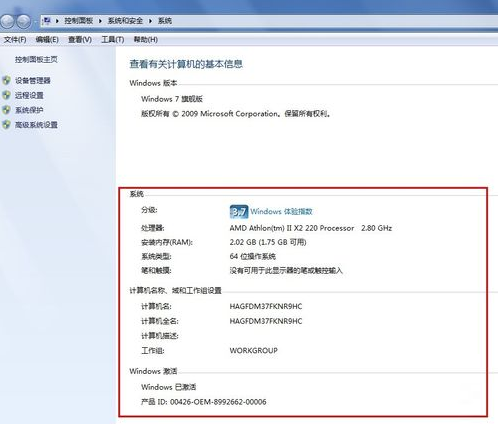Click the 计算机名称、域和工作组设置 section header

tap(175, 290)
